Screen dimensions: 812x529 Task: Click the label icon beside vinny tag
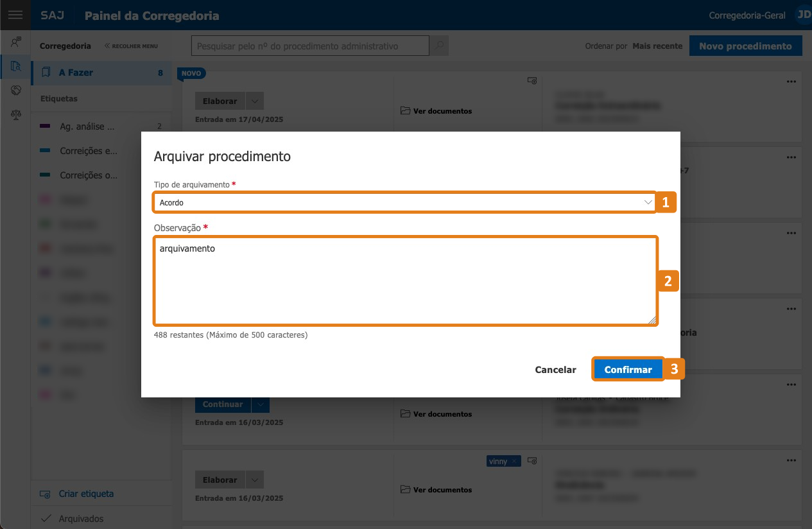[x=531, y=461]
